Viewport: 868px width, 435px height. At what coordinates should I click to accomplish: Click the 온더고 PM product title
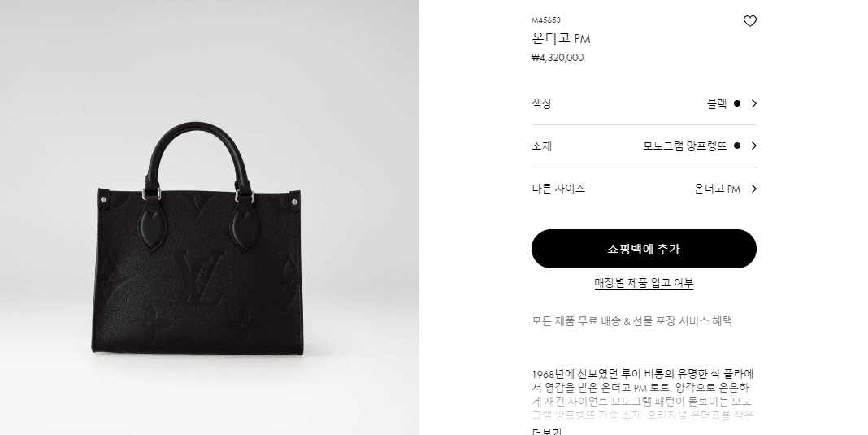click(561, 39)
